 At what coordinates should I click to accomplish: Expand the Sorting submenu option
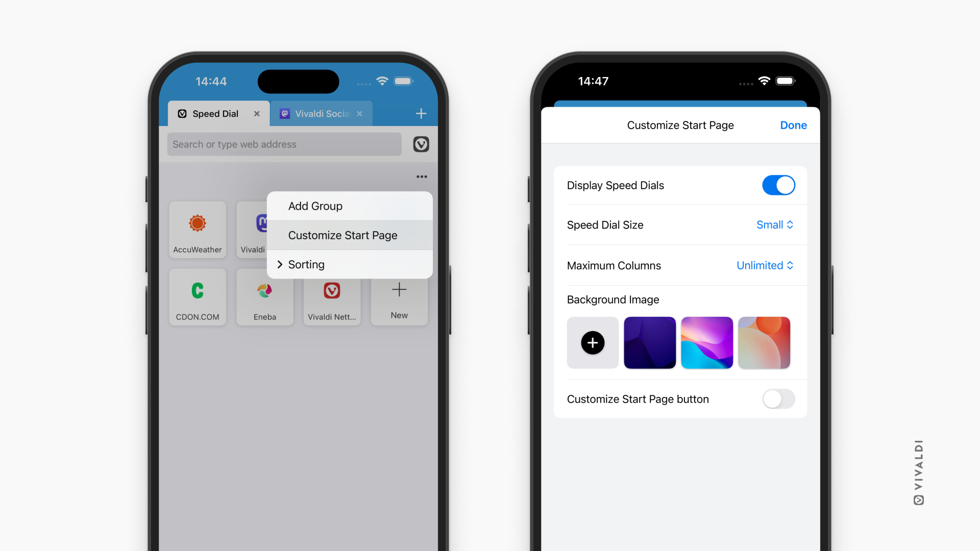(306, 264)
